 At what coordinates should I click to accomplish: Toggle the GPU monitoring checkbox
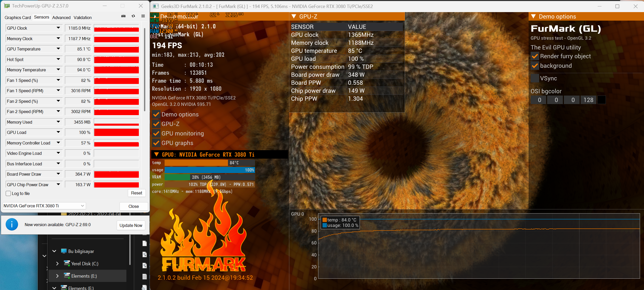pos(156,133)
